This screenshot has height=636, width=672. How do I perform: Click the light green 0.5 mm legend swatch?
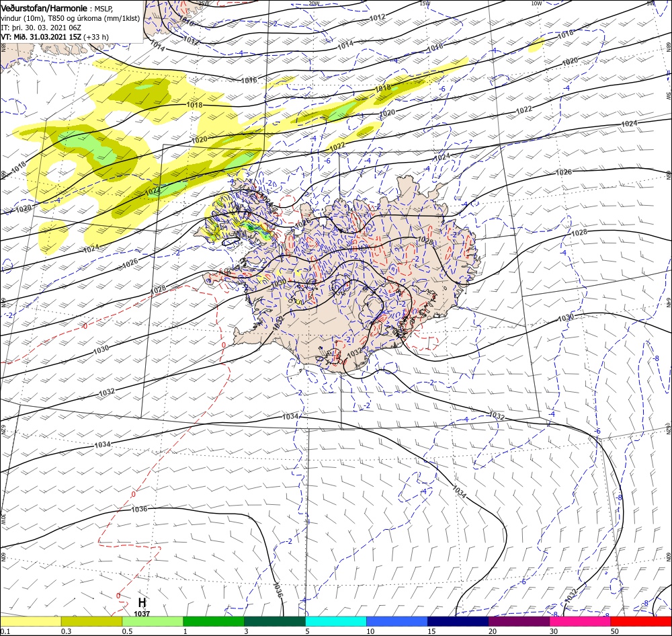pyautogui.click(x=153, y=621)
